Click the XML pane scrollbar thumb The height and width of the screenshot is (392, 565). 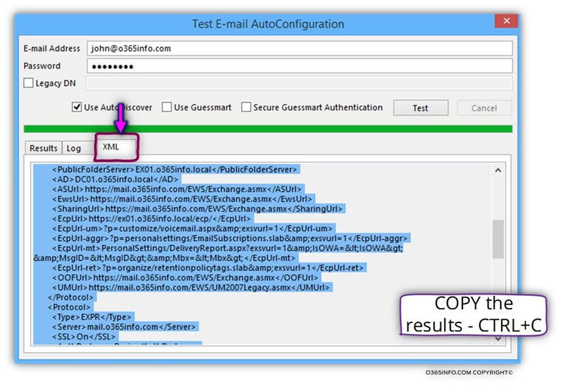click(498, 238)
